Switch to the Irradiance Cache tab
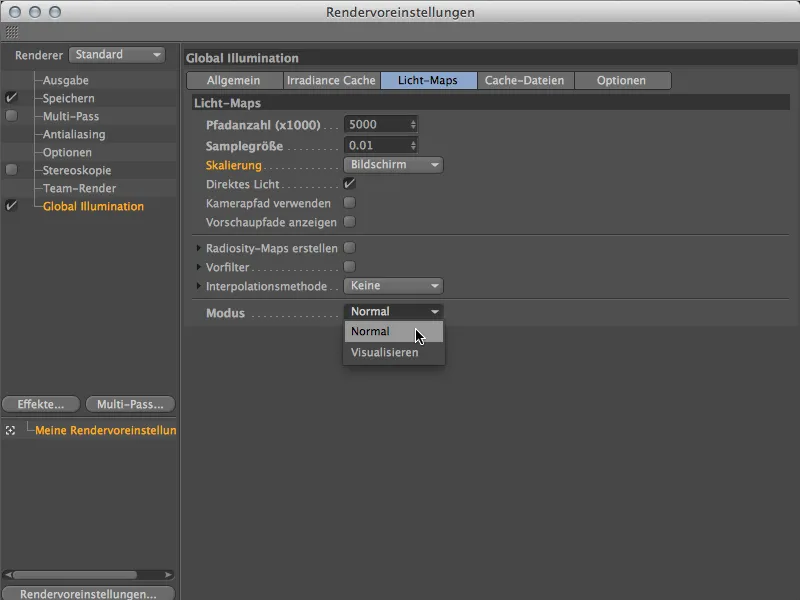The width and height of the screenshot is (800, 600). tap(332, 80)
